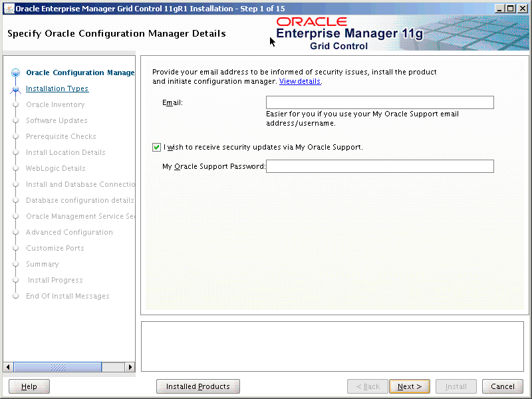Cancel the installation
The image size is (532, 399).
503,386
